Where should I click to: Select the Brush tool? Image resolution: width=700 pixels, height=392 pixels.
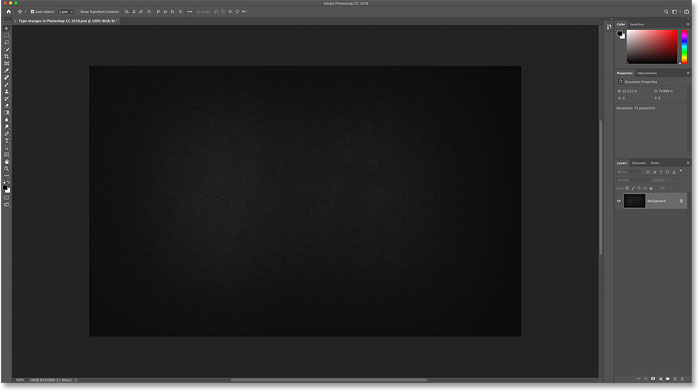(7, 84)
